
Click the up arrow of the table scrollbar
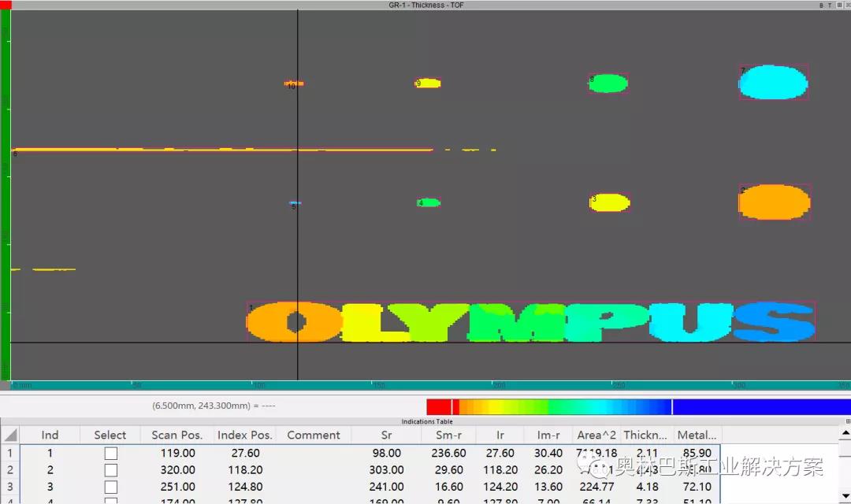click(845, 433)
